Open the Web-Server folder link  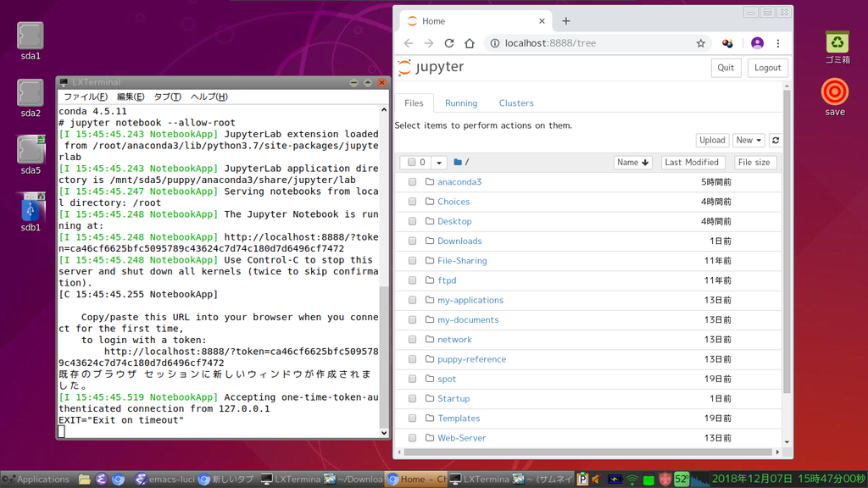462,438
